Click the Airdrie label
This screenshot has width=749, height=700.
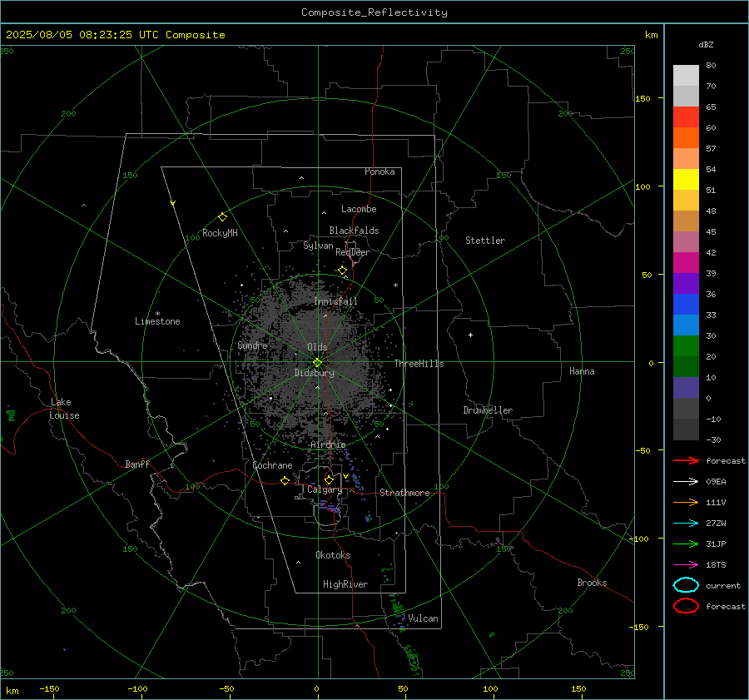[x=328, y=444]
